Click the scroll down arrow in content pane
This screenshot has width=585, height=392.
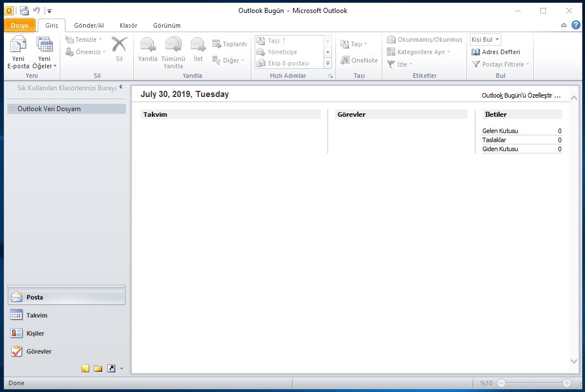[574, 361]
